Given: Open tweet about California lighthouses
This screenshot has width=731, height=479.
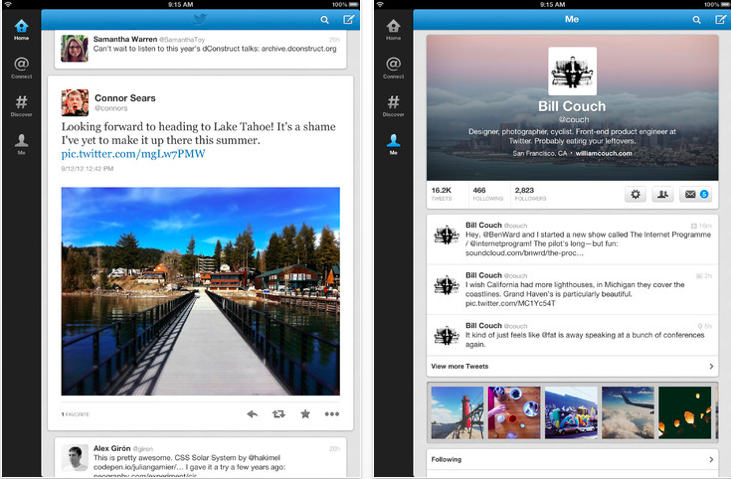Looking at the screenshot, I should click(572, 290).
